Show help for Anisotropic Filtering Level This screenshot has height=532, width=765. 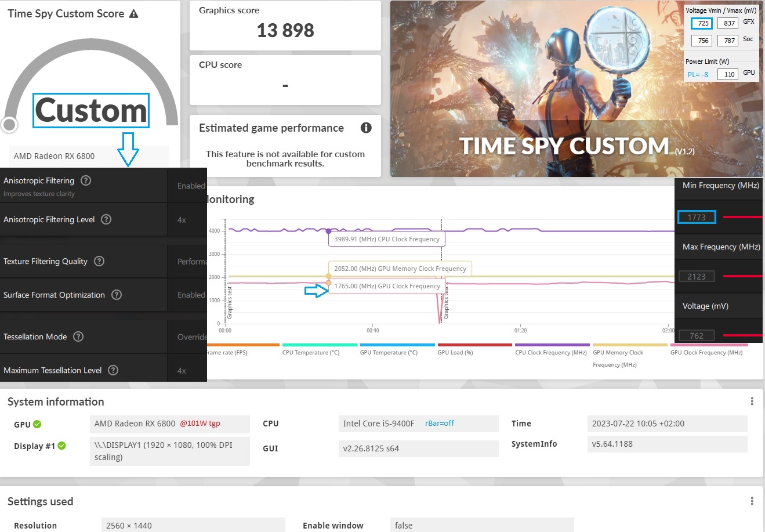pos(106,219)
